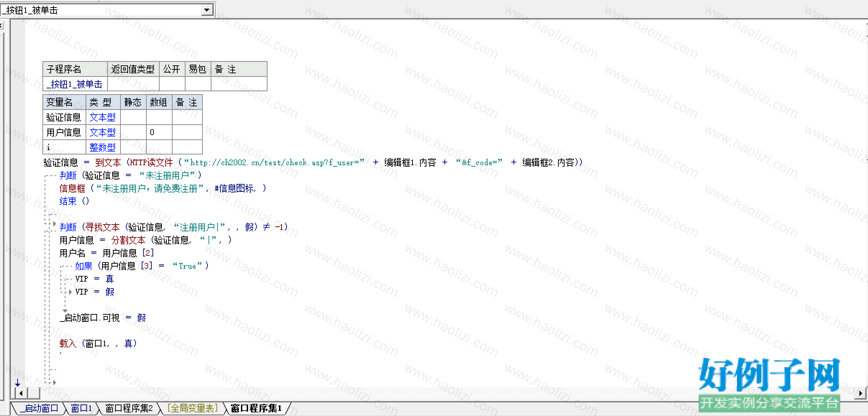Click the 整数型 type of variable i
The image size is (868, 416).
(102, 147)
